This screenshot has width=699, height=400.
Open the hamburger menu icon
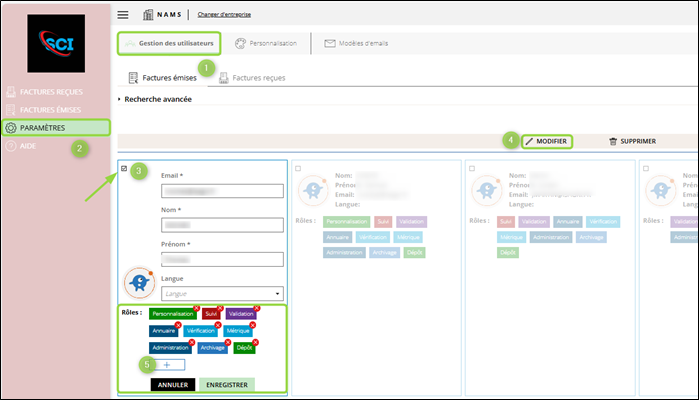point(123,15)
